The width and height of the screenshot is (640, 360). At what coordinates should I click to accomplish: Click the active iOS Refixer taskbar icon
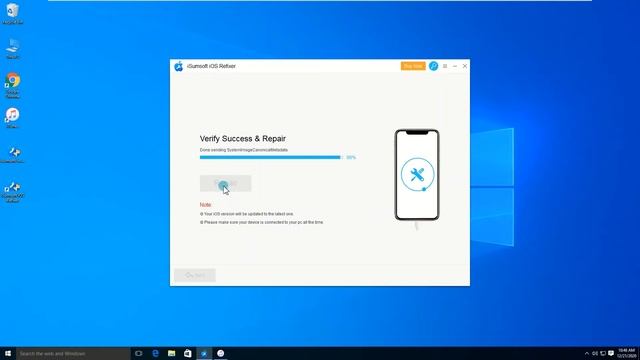pyautogui.click(x=204, y=353)
